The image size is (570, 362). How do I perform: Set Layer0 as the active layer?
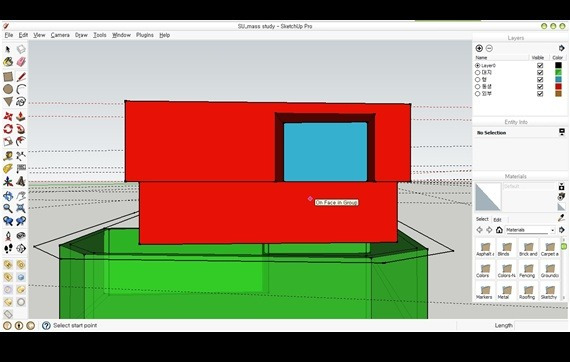(477, 65)
